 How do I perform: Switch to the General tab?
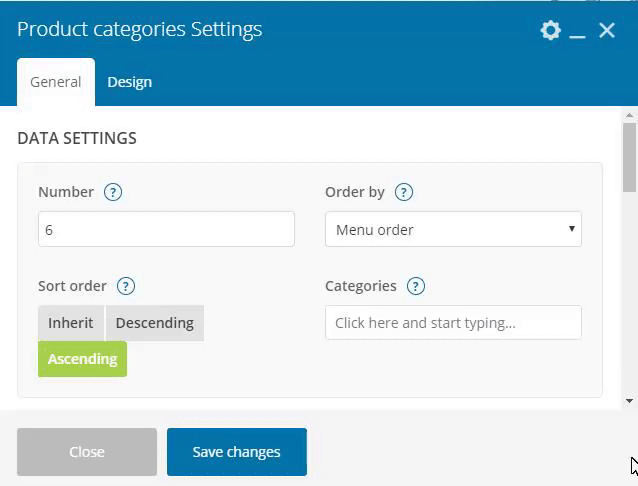pyautogui.click(x=56, y=82)
